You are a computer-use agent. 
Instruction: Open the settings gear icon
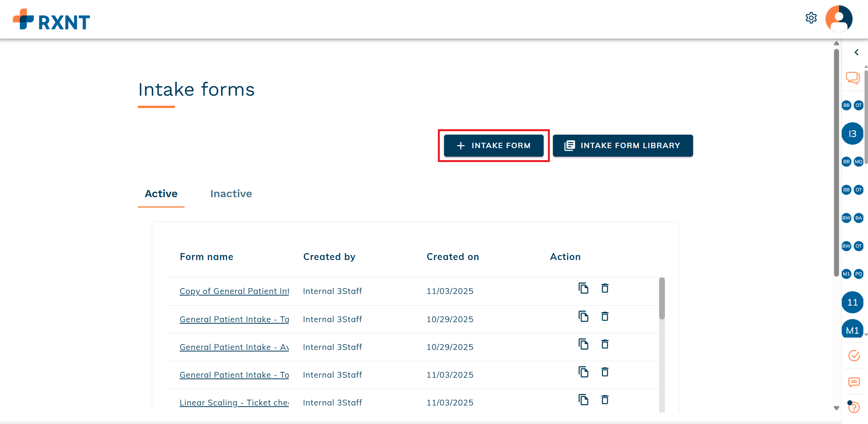pyautogui.click(x=811, y=18)
